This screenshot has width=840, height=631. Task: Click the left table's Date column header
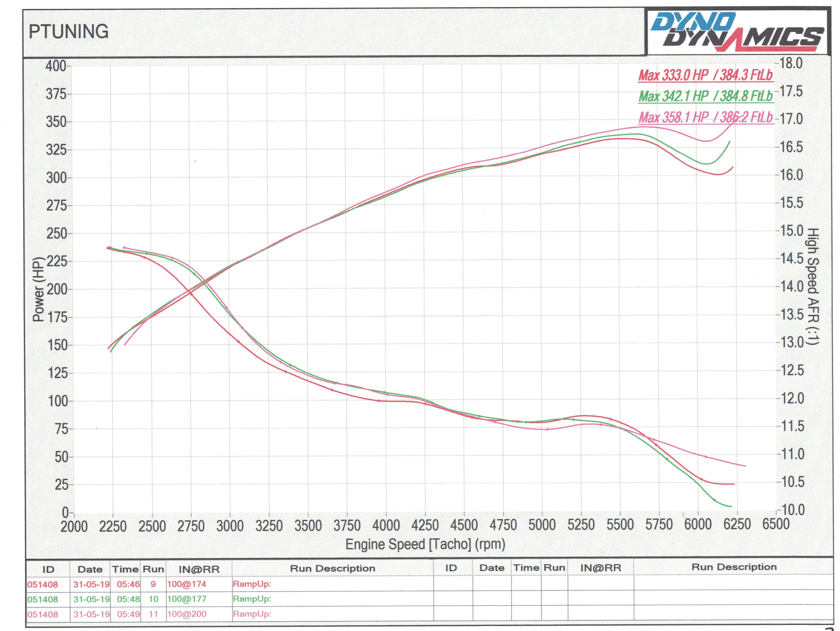[x=90, y=569]
